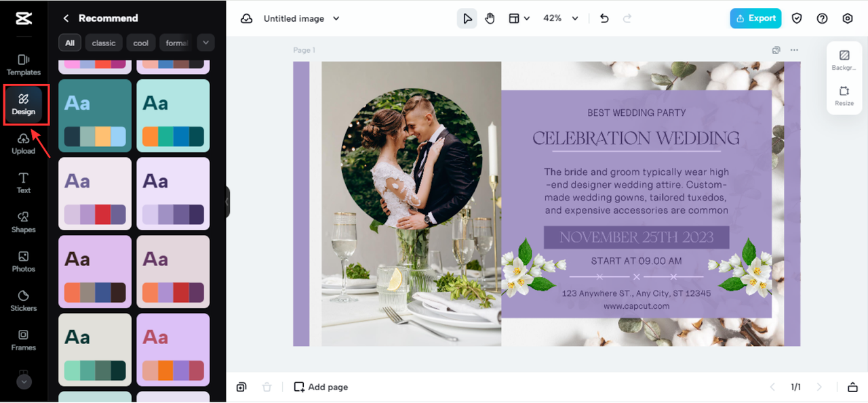868x403 pixels.
Task: Open the help question mark icon
Action: [x=823, y=18]
